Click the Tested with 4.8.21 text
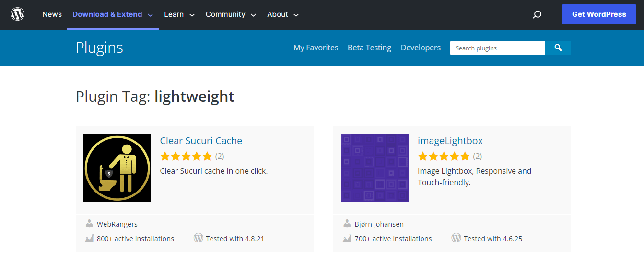The width and height of the screenshot is (644, 266). (x=235, y=239)
